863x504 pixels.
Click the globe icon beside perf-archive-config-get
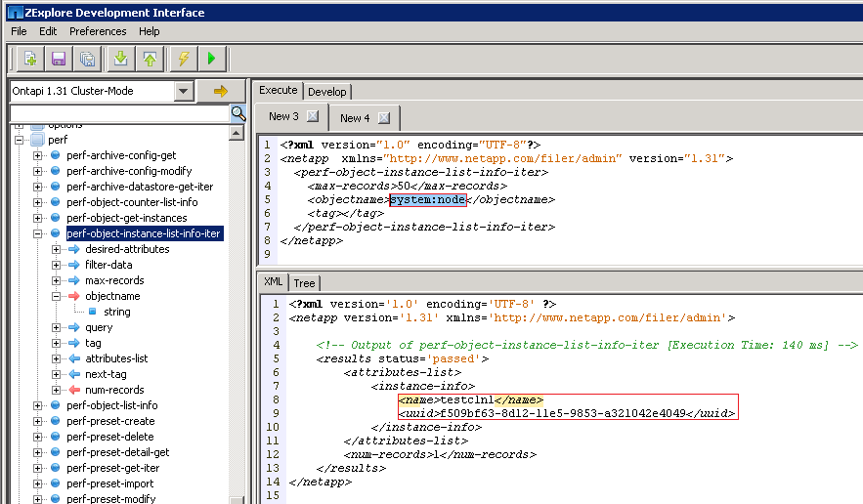(55, 155)
